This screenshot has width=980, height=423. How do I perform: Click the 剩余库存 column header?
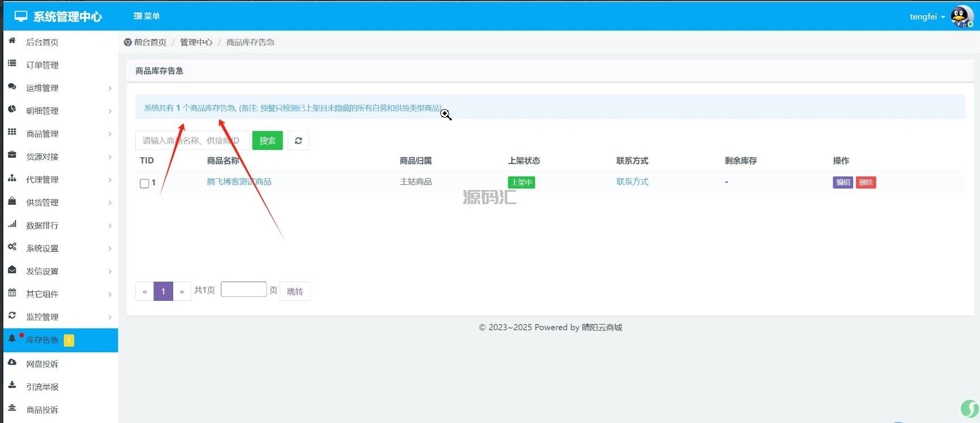click(x=741, y=161)
